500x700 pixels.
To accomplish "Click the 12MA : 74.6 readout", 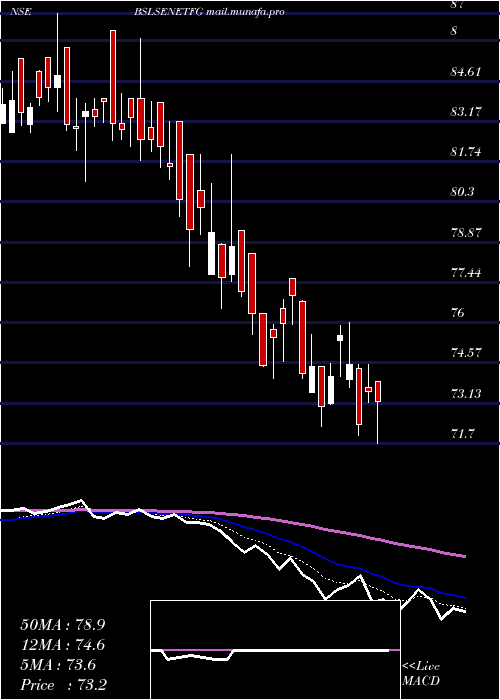I will pyautogui.click(x=63, y=645).
